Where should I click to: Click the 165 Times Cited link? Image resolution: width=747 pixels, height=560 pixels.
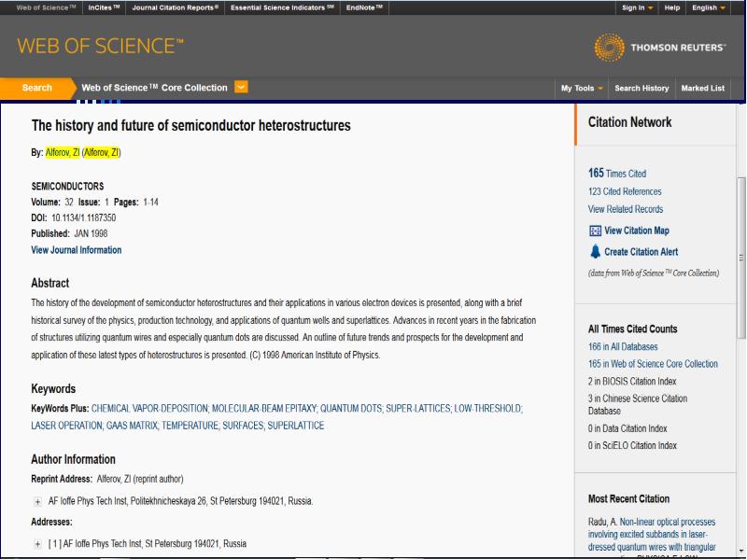[617, 174]
